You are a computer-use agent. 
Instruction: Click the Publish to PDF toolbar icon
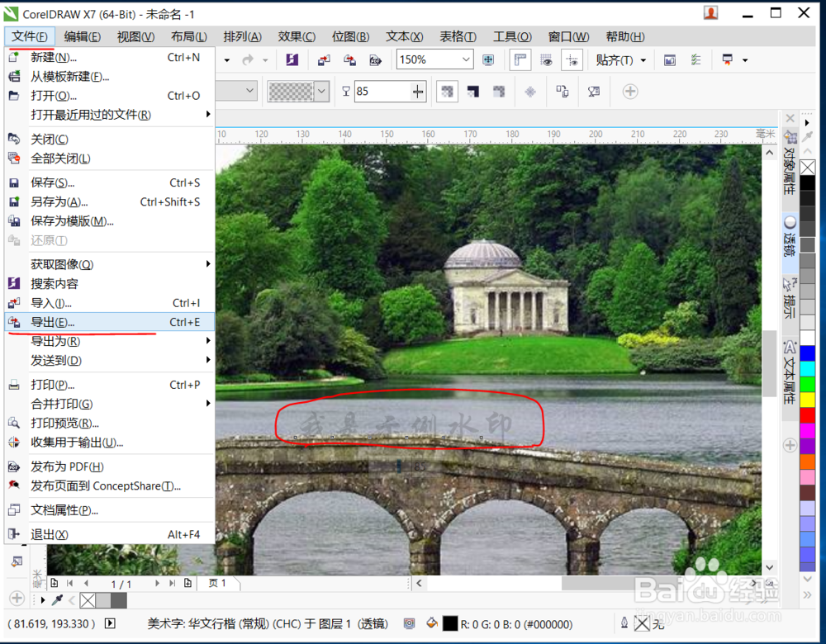point(376,60)
